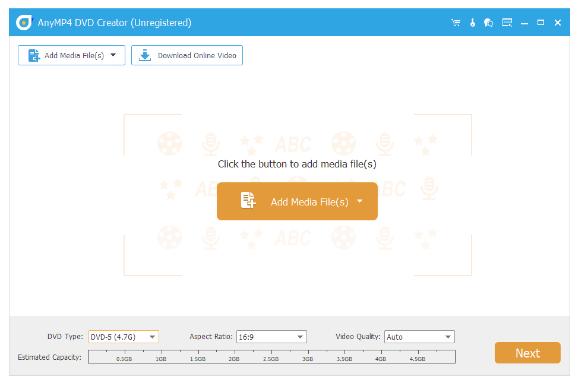This screenshot has width=588, height=386.
Task: Click the AnyMP4 DVD Creator logo
Action: click(x=24, y=23)
